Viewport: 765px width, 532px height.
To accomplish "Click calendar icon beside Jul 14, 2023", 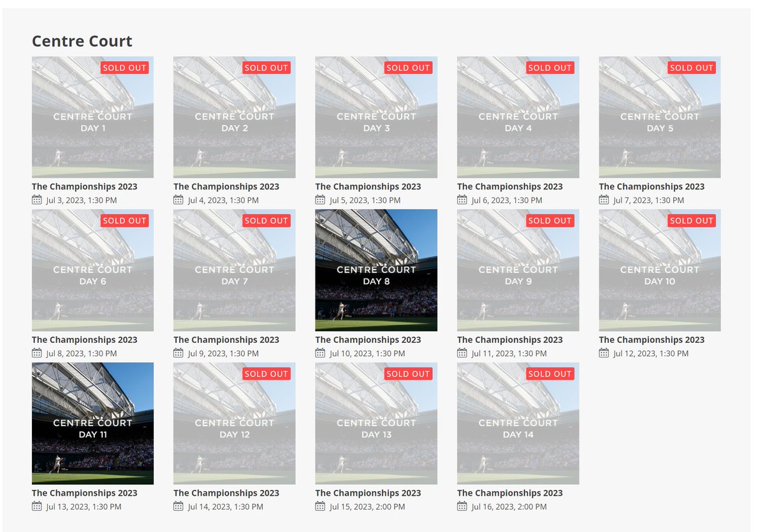I will [178, 507].
